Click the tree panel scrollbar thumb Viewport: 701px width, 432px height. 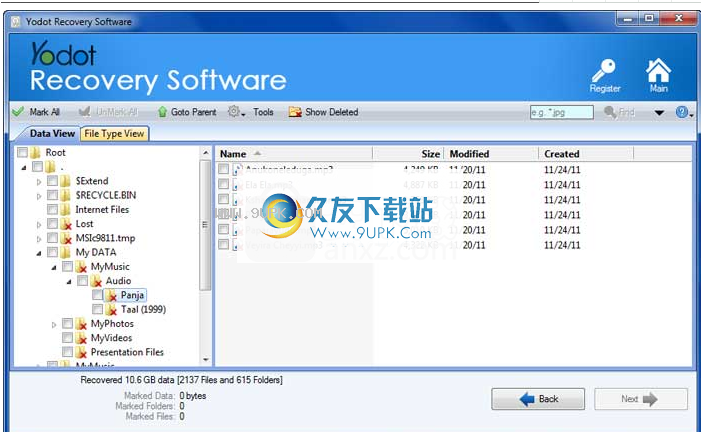[x=206, y=225]
